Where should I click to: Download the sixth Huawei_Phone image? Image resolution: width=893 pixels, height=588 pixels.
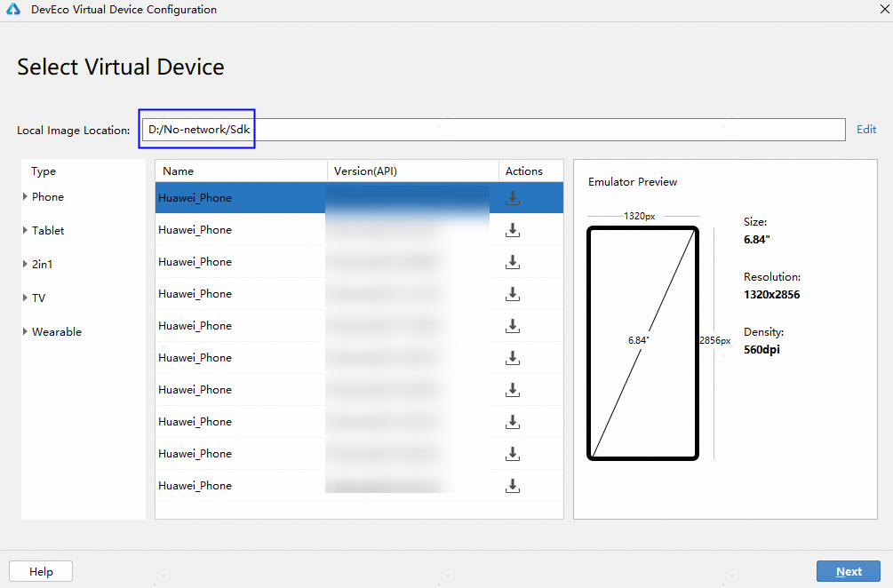[513, 358]
